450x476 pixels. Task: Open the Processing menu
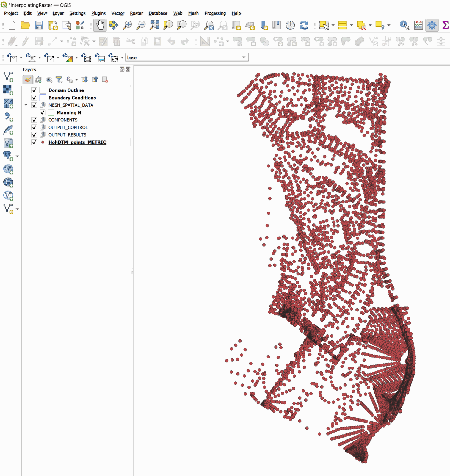(215, 13)
